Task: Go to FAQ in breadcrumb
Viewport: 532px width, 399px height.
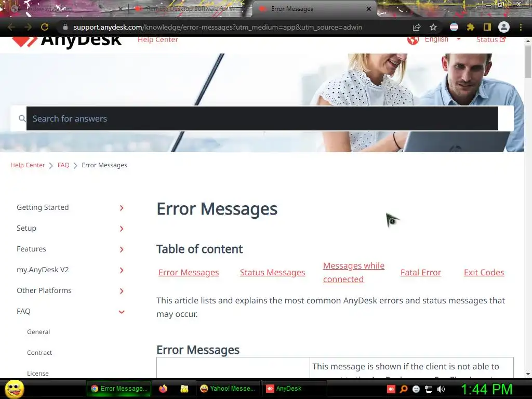Action: click(x=63, y=165)
